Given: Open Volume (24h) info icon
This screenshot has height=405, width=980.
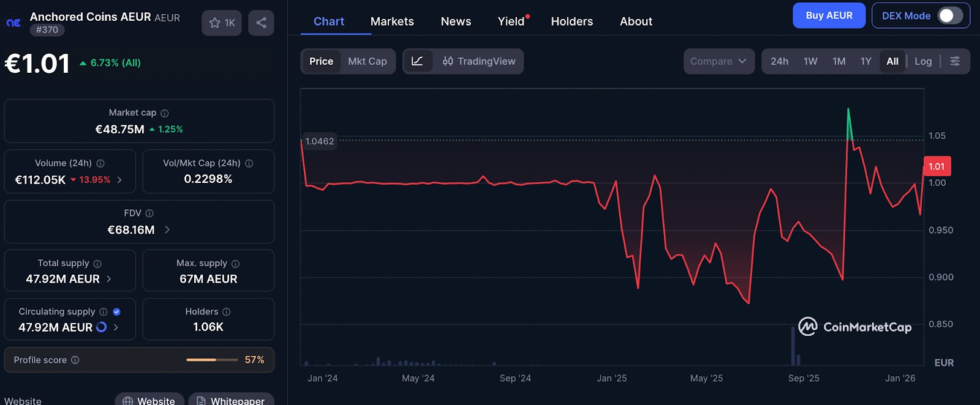Looking at the screenshot, I should point(100,163).
